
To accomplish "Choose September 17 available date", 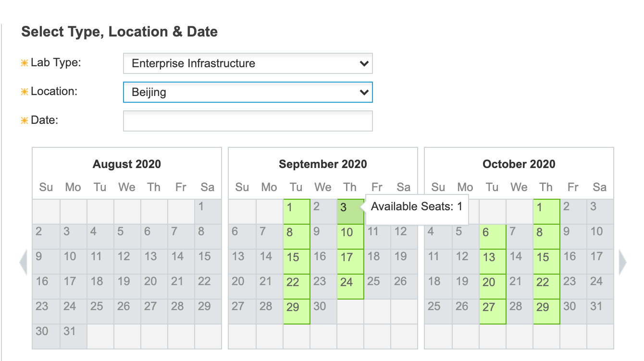I will 350,262.
